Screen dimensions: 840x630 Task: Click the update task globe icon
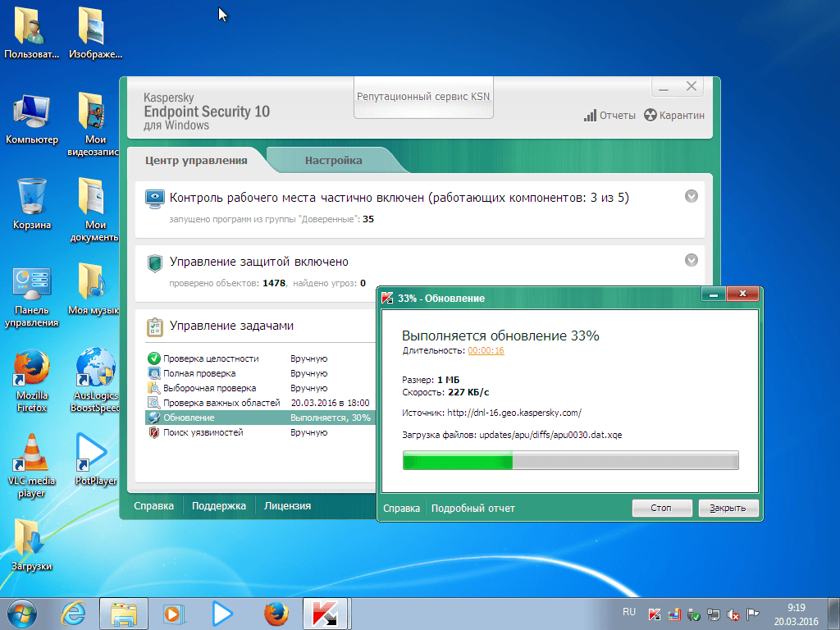click(153, 418)
